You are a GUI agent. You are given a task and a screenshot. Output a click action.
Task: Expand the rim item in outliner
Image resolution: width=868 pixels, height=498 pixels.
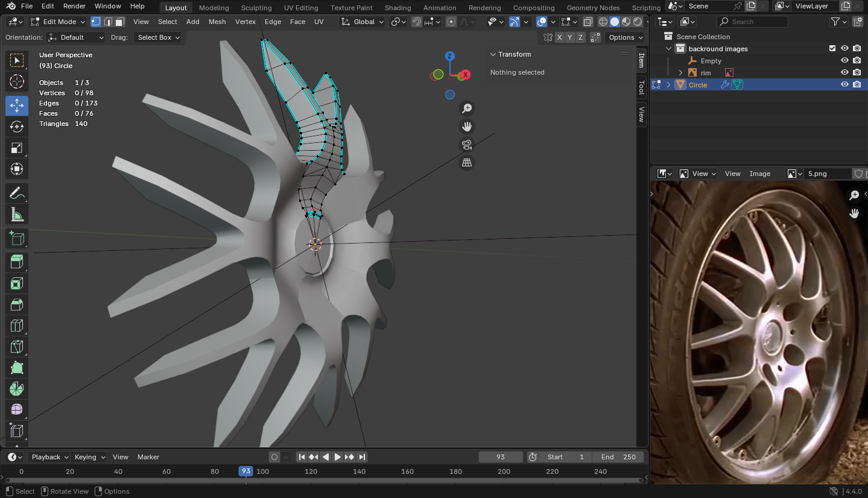[680, 73]
